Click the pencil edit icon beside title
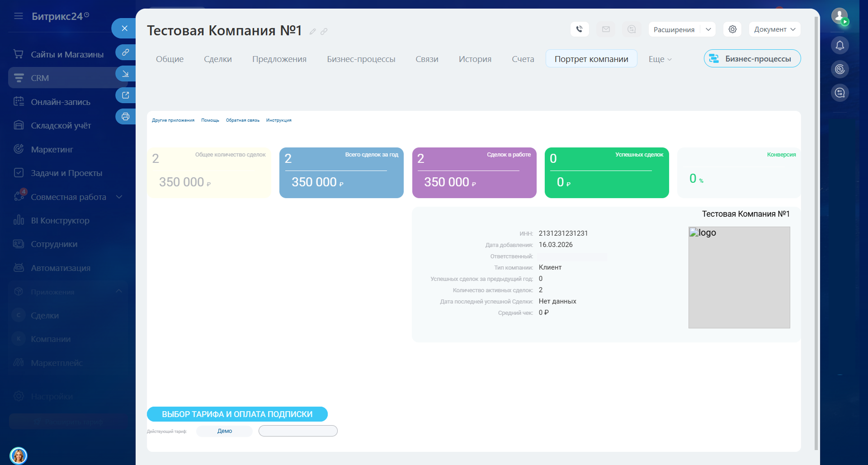This screenshot has width=868, height=465. 312,32
